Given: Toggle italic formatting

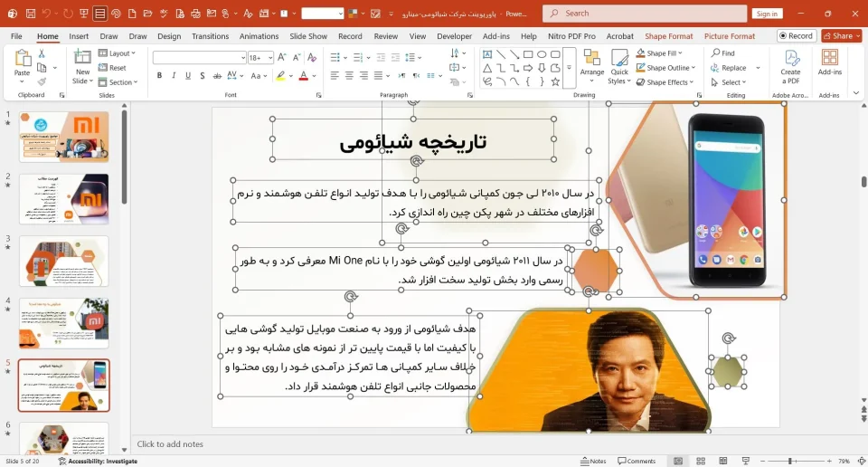Looking at the screenshot, I should tap(174, 75).
